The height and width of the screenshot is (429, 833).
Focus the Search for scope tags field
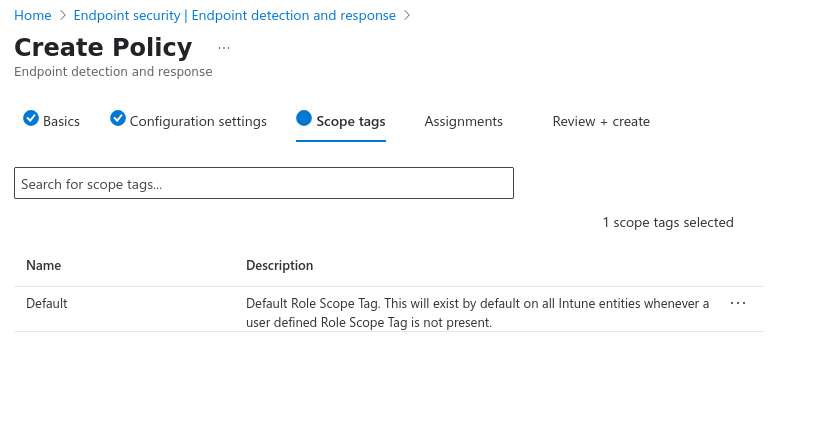(263, 183)
